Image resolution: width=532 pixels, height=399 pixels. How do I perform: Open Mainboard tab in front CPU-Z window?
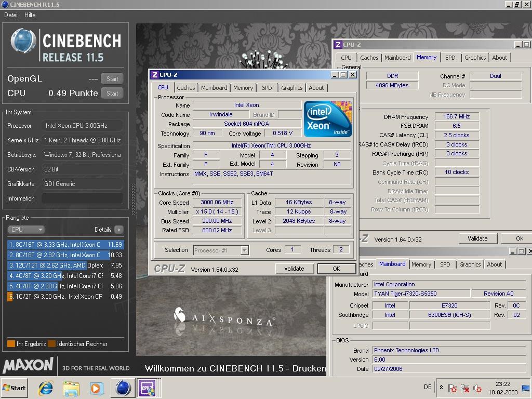214,88
